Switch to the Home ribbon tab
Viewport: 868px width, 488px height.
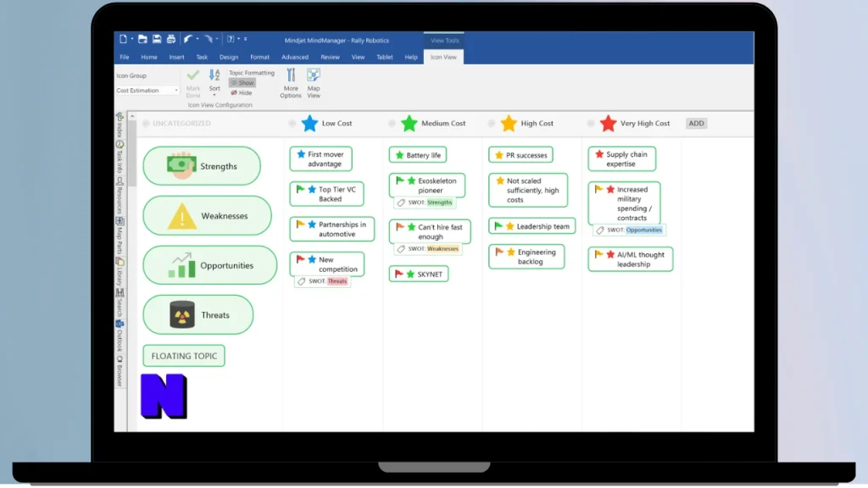[x=149, y=57]
